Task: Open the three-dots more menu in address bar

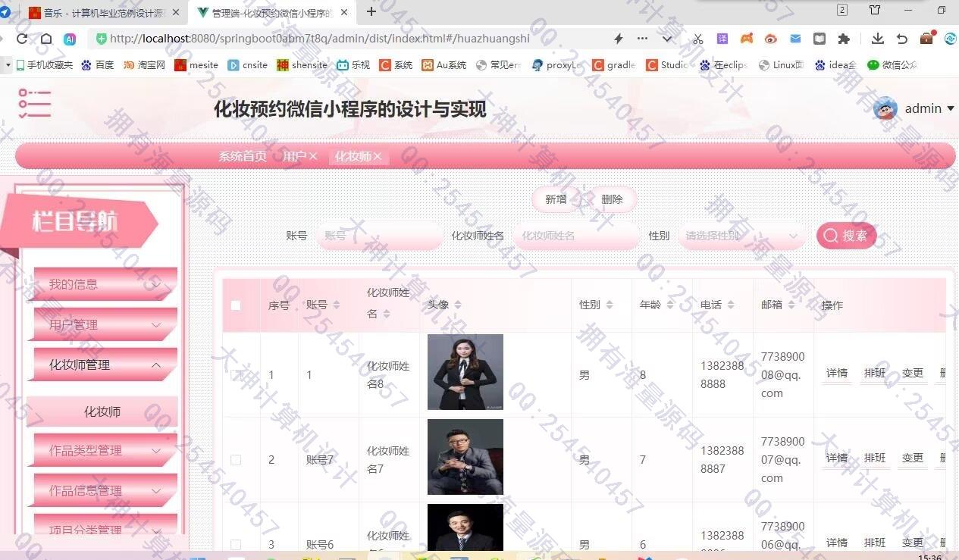Action: coord(642,39)
